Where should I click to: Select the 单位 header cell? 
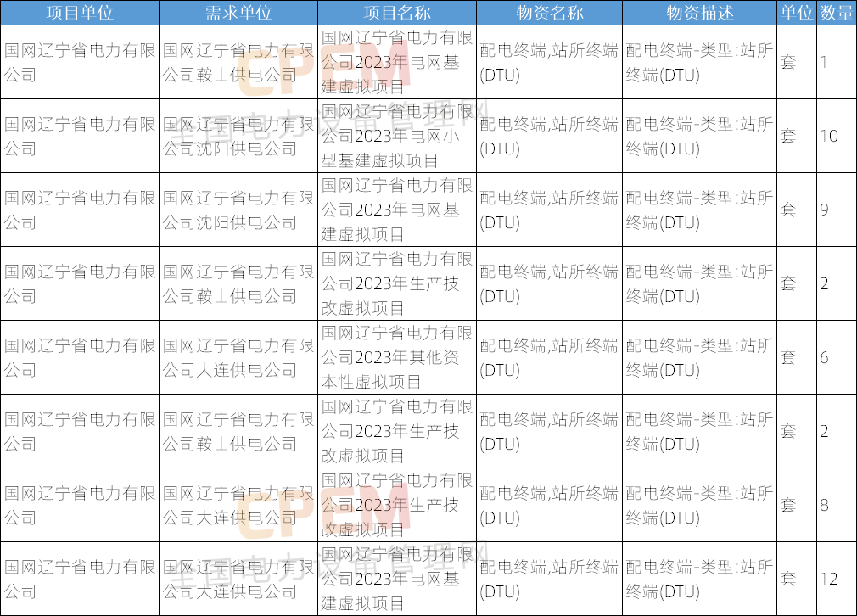click(796, 13)
